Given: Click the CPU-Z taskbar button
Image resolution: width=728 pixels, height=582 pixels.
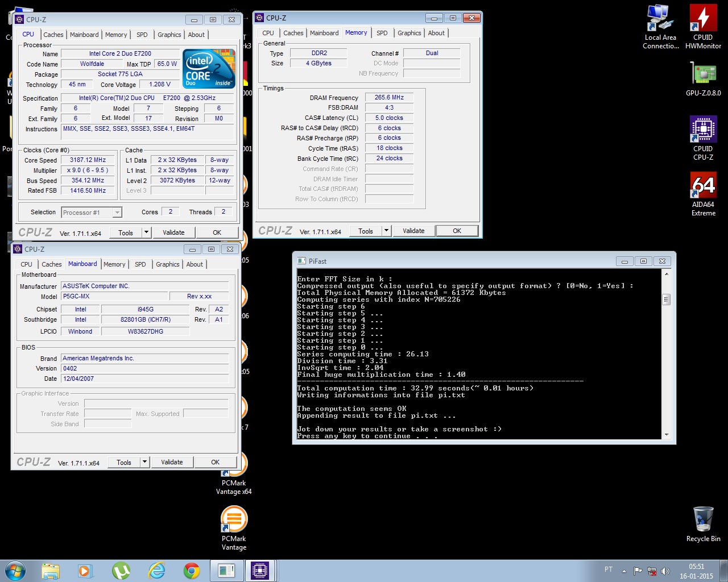Looking at the screenshot, I should pos(260,571).
